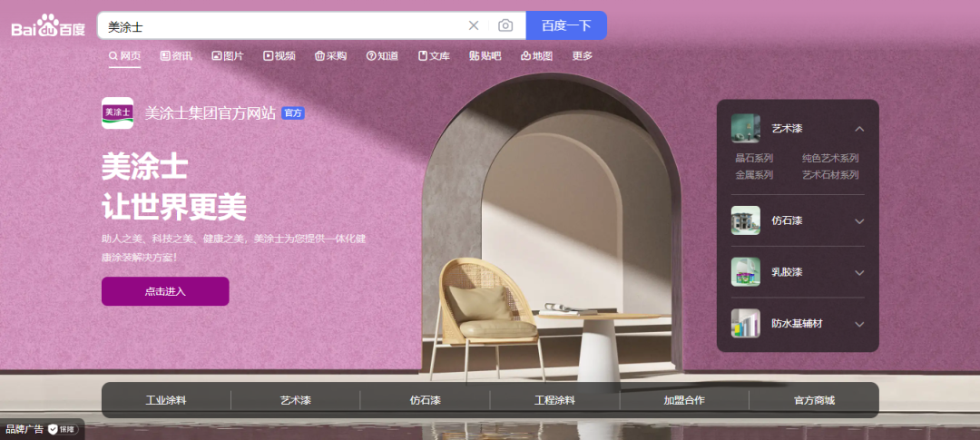This screenshot has width=980, height=440.
Task: Expand the 仿石漆 section chevron
Action: tap(859, 221)
